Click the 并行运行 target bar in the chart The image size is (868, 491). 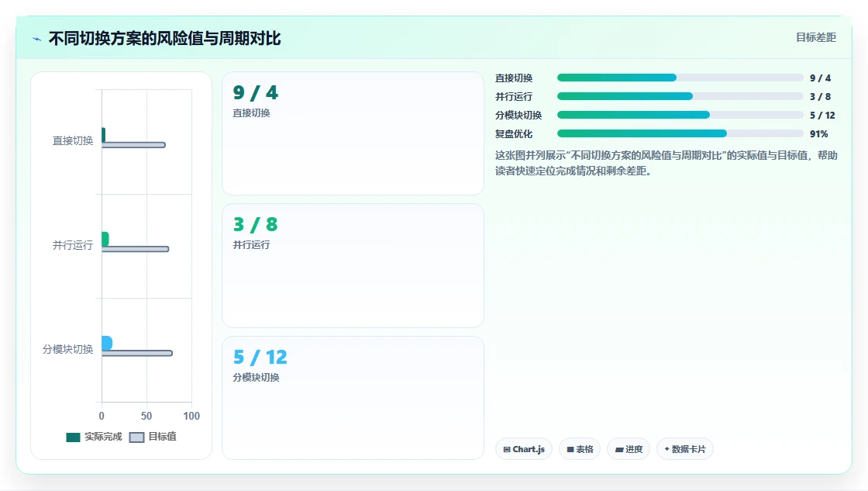pos(135,250)
